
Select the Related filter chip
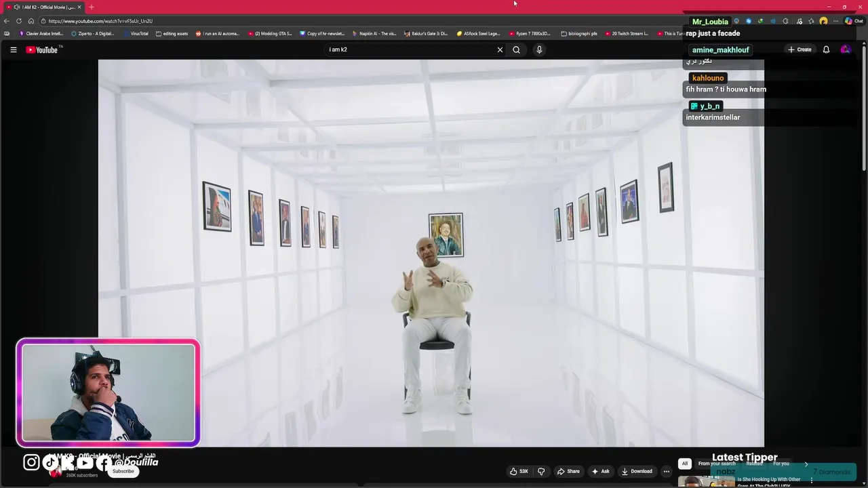[x=754, y=464]
